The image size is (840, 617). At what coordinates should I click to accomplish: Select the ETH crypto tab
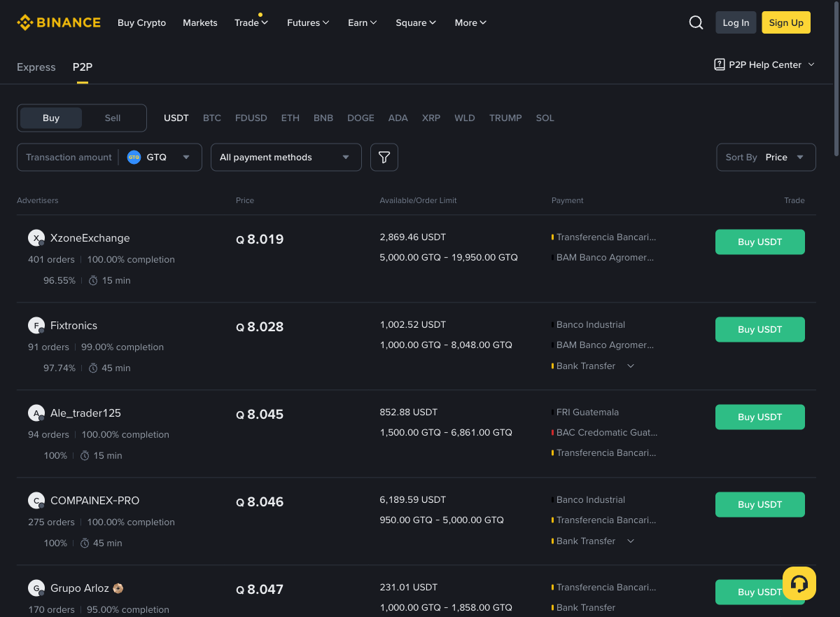[290, 118]
